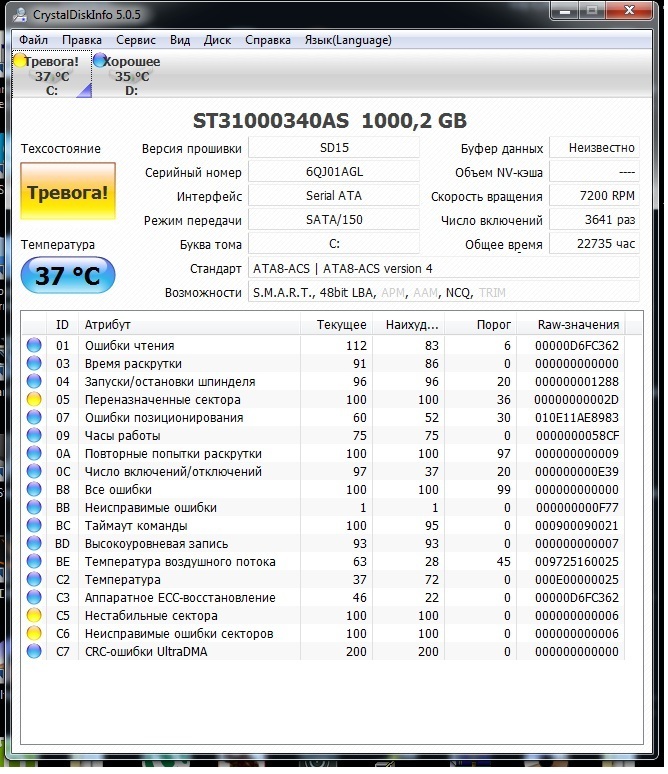Click the Текущее column header
The width and height of the screenshot is (668, 774).
pos(336,325)
